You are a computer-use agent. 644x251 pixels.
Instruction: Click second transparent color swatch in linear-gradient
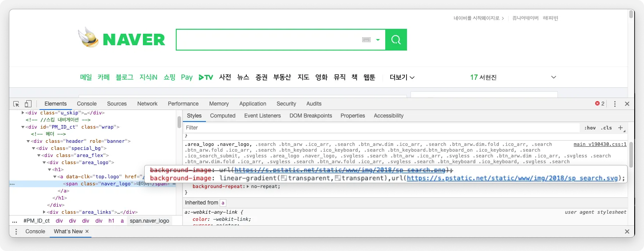(x=338, y=178)
